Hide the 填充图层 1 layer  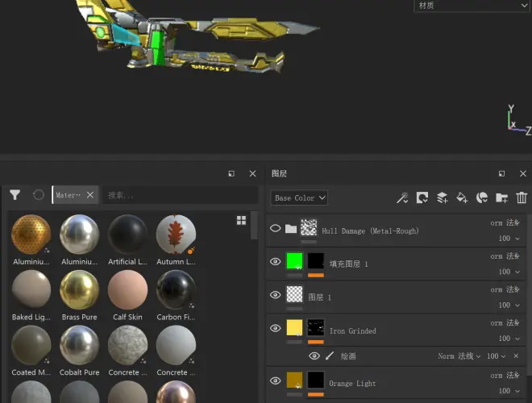[275, 261]
